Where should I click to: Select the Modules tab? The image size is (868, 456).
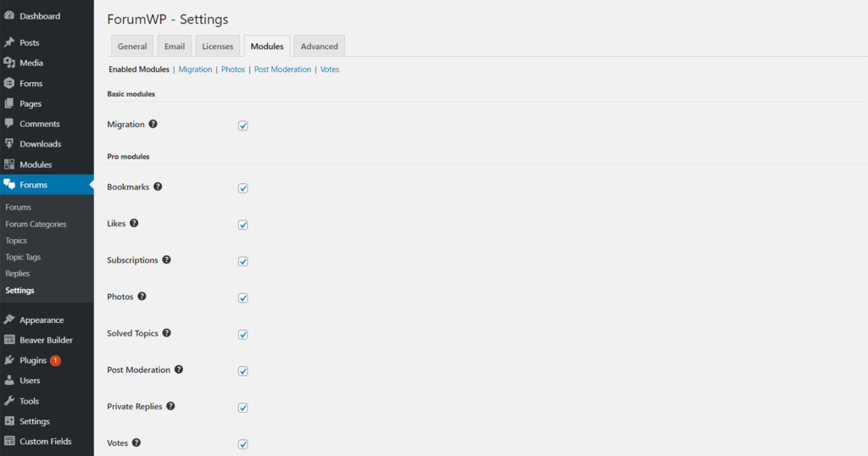point(267,46)
